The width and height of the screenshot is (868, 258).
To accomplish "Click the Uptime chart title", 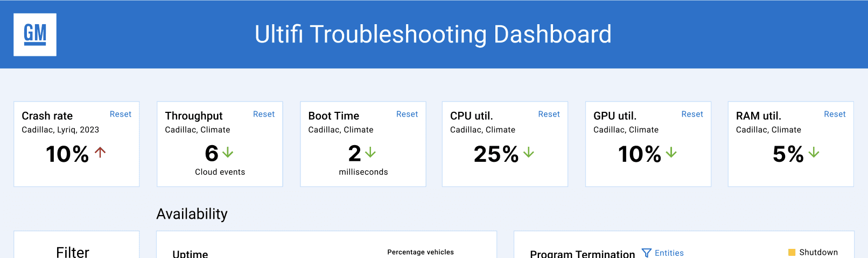I will click(x=190, y=253).
